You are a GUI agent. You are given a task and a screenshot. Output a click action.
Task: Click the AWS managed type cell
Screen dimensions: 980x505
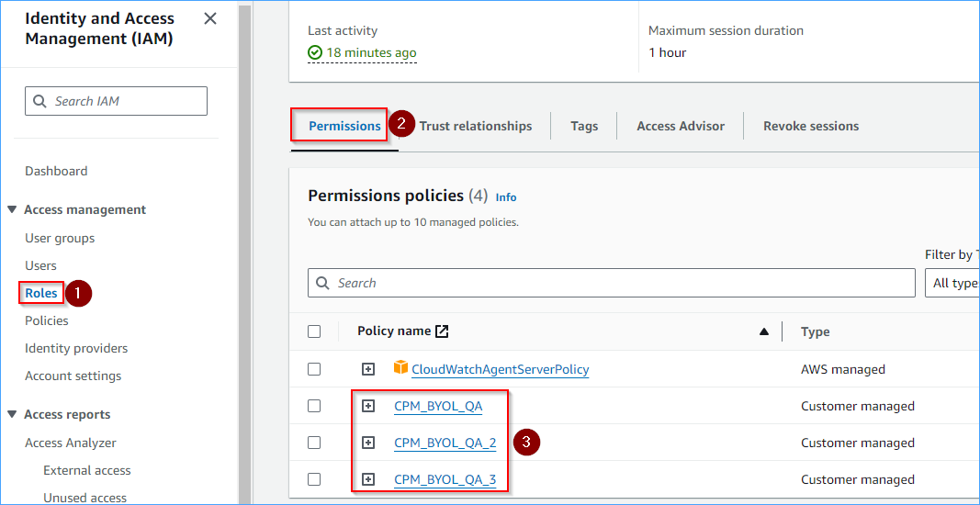842,369
